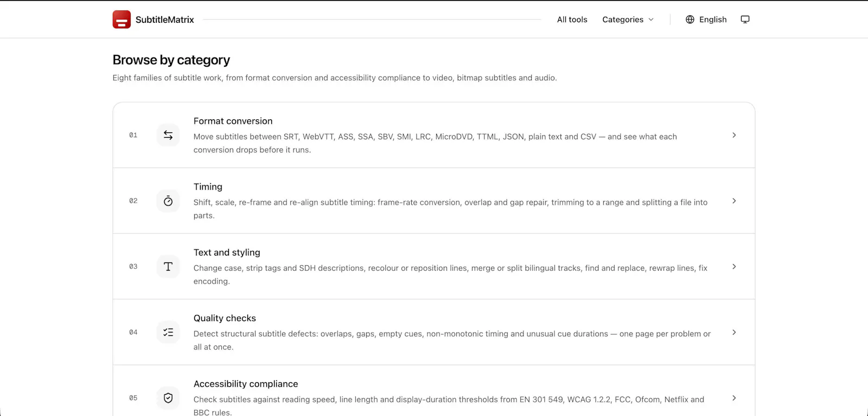Expand the Accessibility compliance row chevron

tap(734, 398)
